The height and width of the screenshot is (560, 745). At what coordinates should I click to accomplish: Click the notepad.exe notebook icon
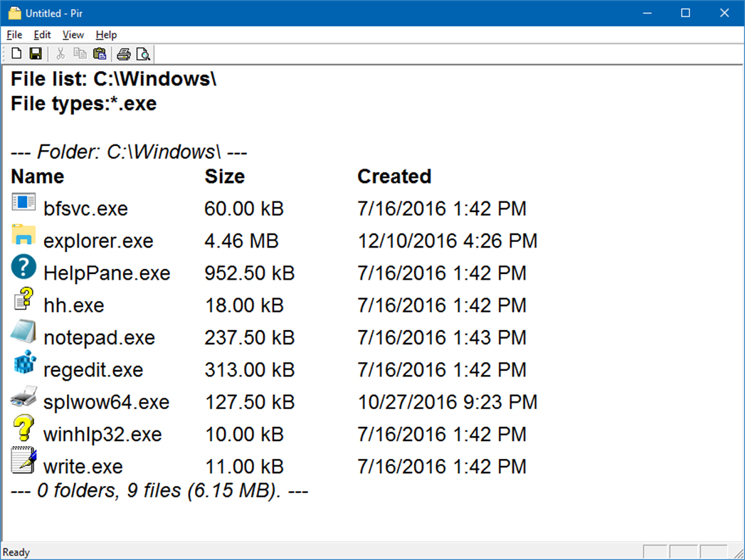click(23, 331)
